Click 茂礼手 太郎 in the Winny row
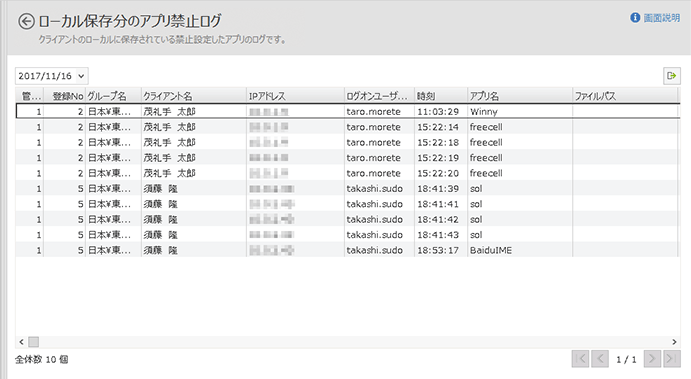This screenshot has width=691, height=379. pos(169,111)
